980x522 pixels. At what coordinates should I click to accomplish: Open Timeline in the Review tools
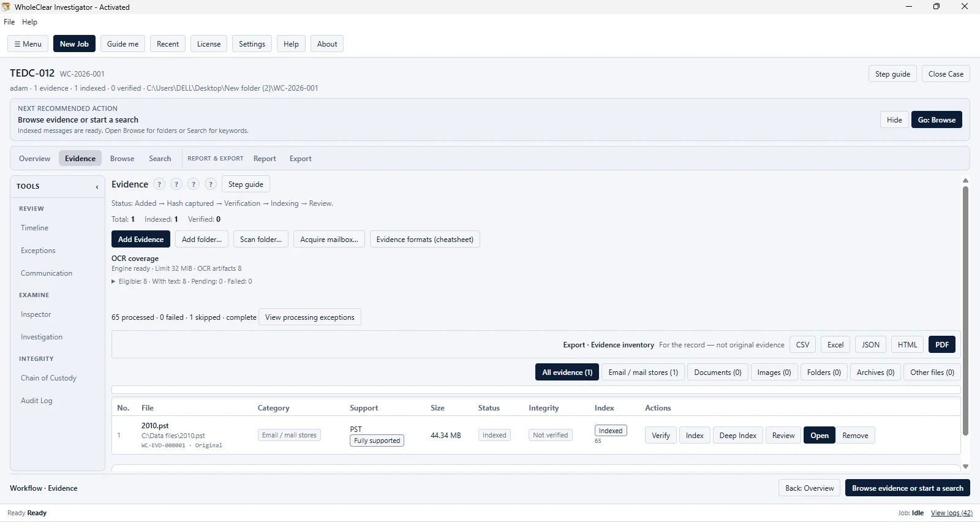34,228
